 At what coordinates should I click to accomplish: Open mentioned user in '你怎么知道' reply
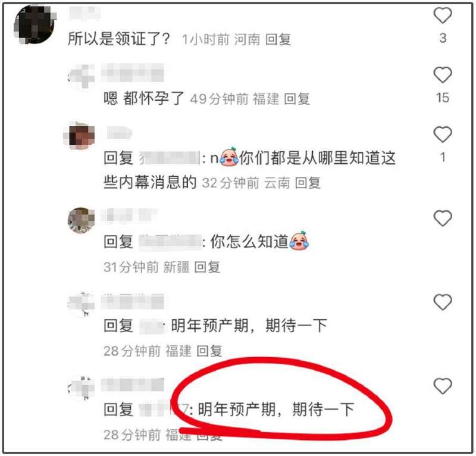pyautogui.click(x=170, y=242)
